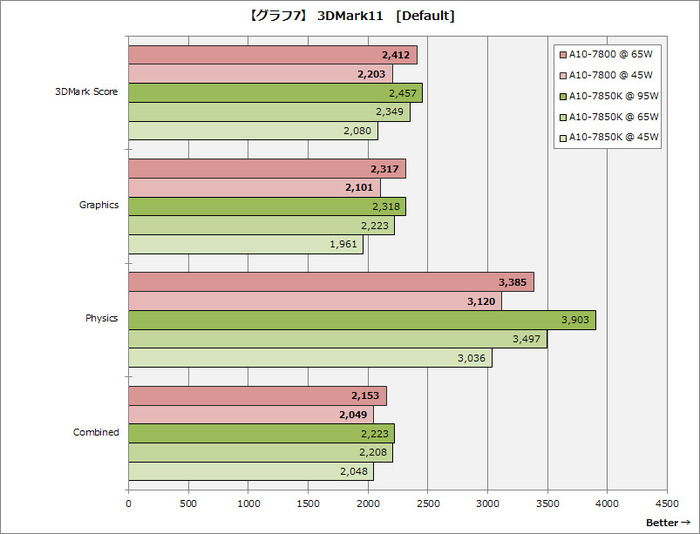Screen dimensions: 700x534
Task: Click the x-axis tick label 3000
Action: (488, 504)
